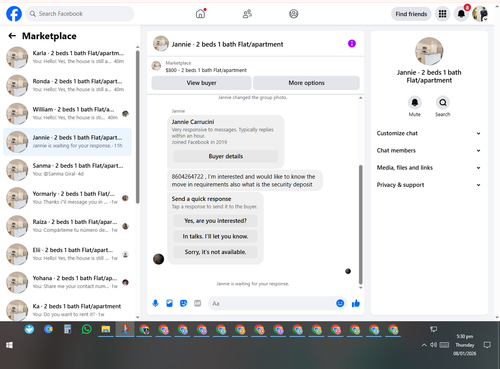Click the large listing photo in right panel
This screenshot has height=369, width=500.
pos(429,51)
